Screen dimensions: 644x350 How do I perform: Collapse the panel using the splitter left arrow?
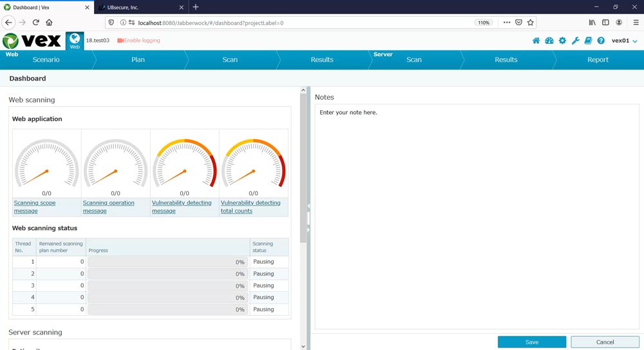pos(308,206)
